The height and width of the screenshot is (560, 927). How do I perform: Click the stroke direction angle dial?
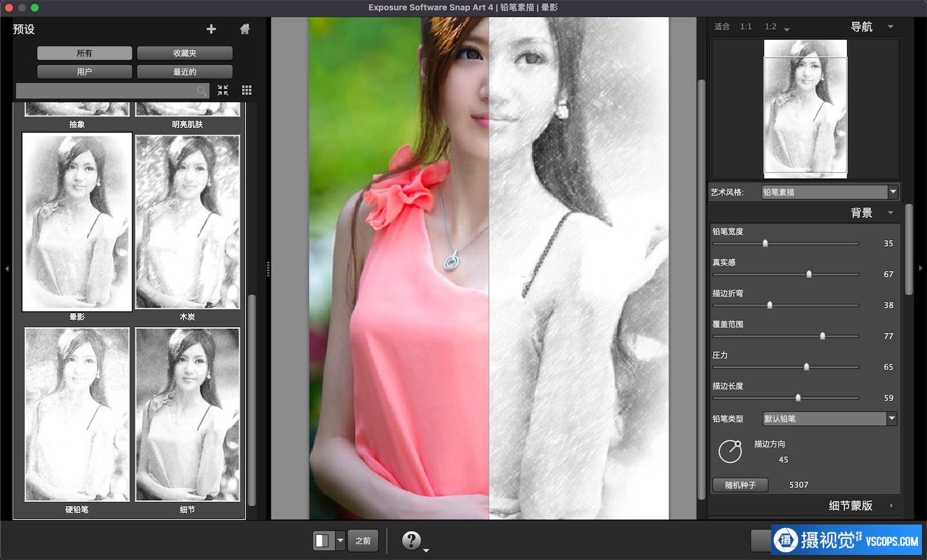730,451
